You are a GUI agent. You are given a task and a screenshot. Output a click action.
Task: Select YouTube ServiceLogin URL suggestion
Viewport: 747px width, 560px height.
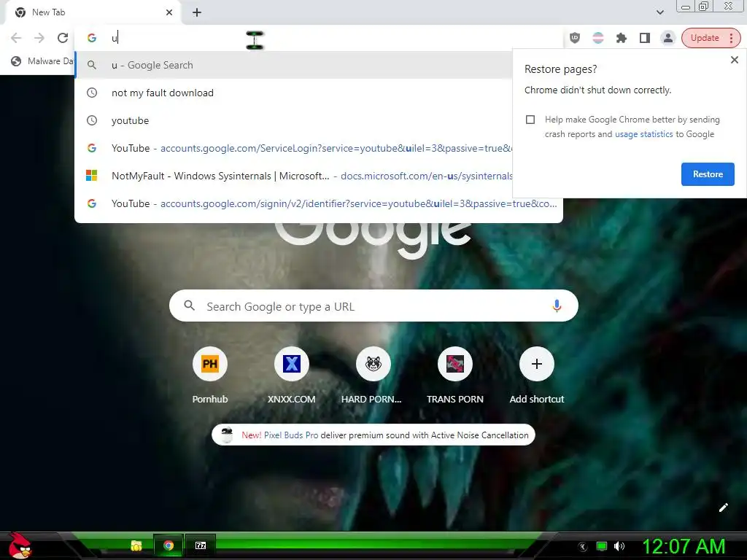[x=293, y=148]
